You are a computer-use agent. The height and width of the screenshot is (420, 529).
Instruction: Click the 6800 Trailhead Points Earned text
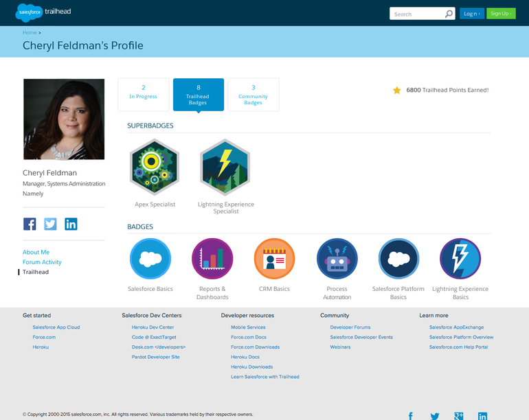point(447,90)
